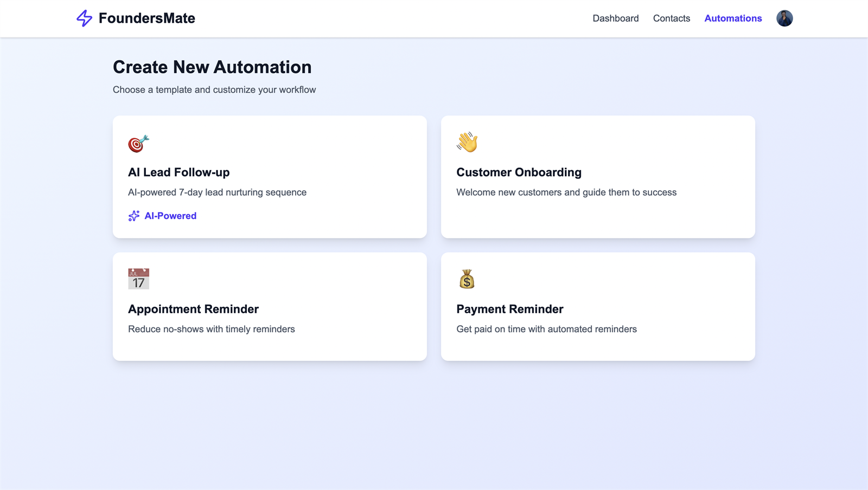This screenshot has height=490, width=868.
Task: Select the Automations nav item
Action: (x=733, y=18)
